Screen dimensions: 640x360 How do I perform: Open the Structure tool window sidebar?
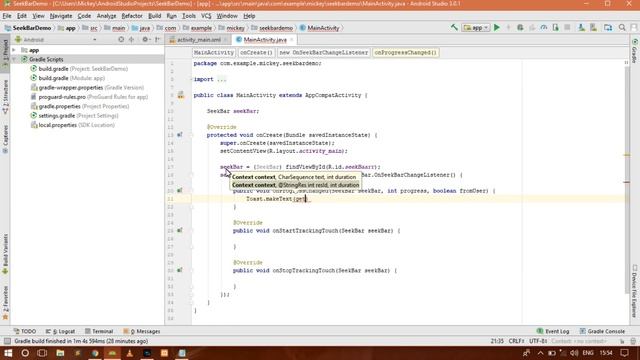click(5, 96)
